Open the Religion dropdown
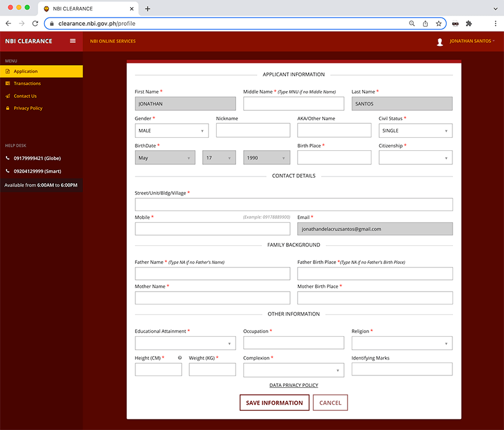Screen dimensions: 504x430 pos(402,343)
